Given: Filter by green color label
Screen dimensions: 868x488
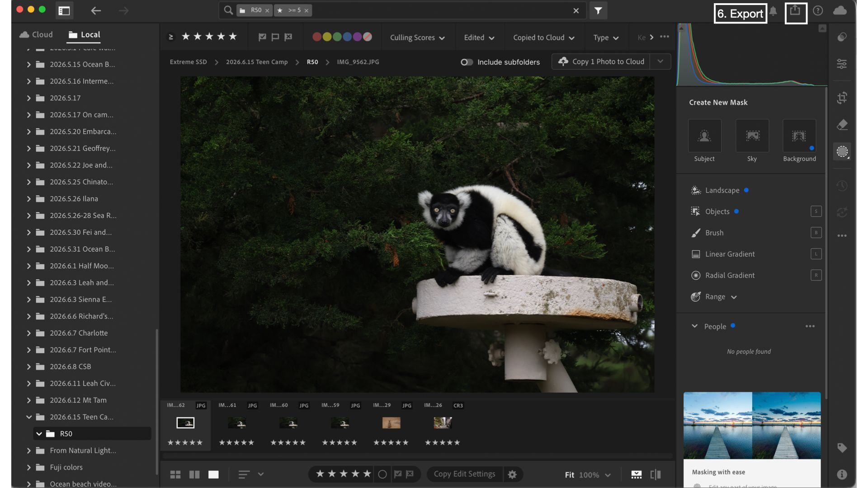Looking at the screenshot, I should (337, 37).
